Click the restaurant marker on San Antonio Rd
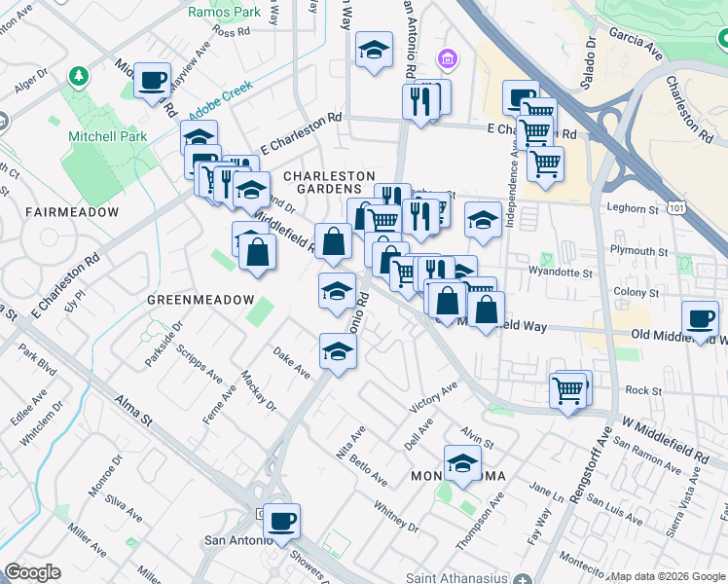Viewport: 728px width, 584px height. coord(420,103)
